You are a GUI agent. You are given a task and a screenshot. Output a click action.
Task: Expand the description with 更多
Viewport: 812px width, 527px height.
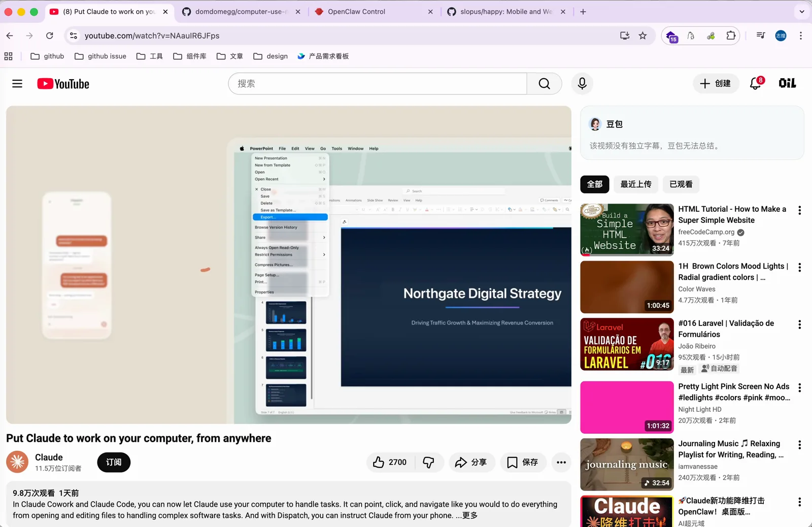[x=470, y=515]
